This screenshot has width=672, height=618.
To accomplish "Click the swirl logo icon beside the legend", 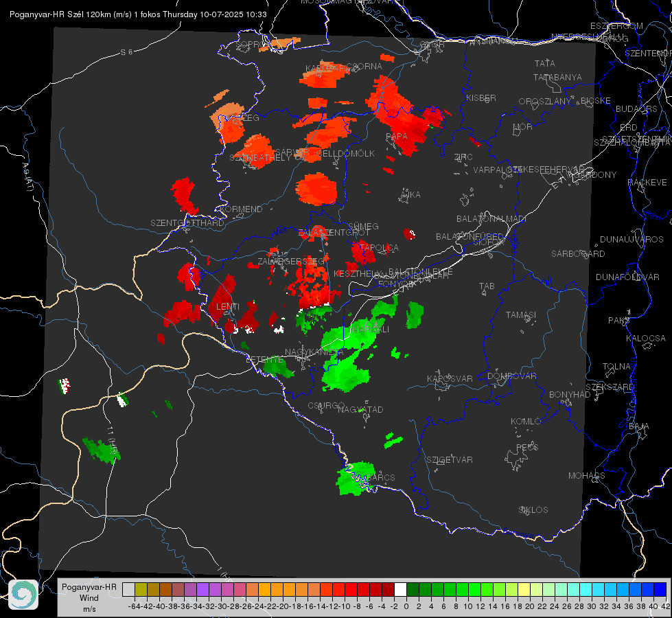I will click(x=23, y=595).
